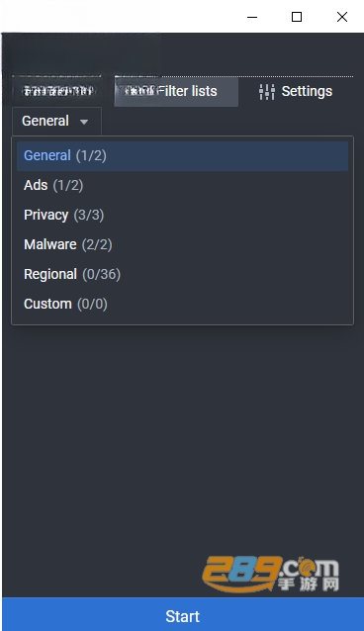This screenshot has height=631, width=364.
Task: Pick the Privacy (3/3) option
Action: click(182, 215)
